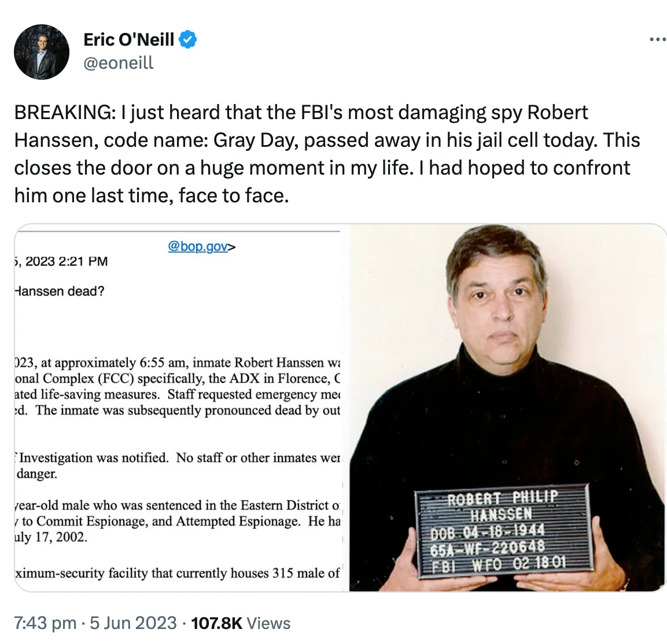The height and width of the screenshot is (644, 667).
Task: Click the 'Hanssen dead?' email subject line
Action: [x=60, y=291]
